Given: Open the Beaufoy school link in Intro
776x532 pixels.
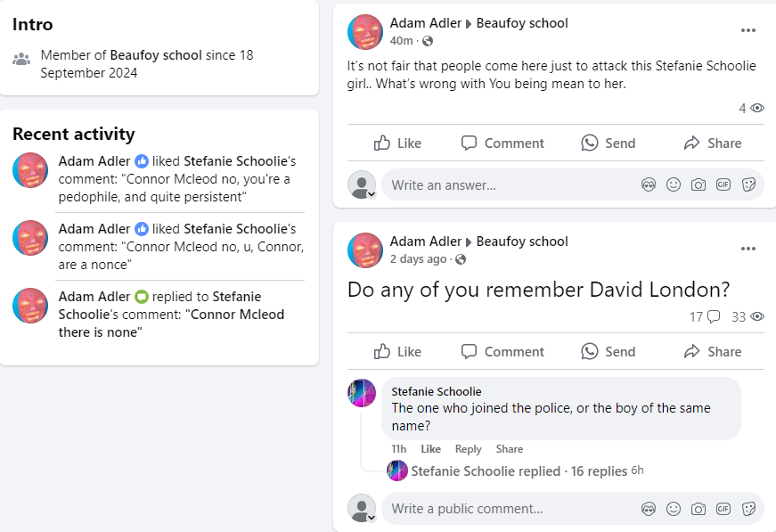Looking at the screenshot, I should coord(156,55).
